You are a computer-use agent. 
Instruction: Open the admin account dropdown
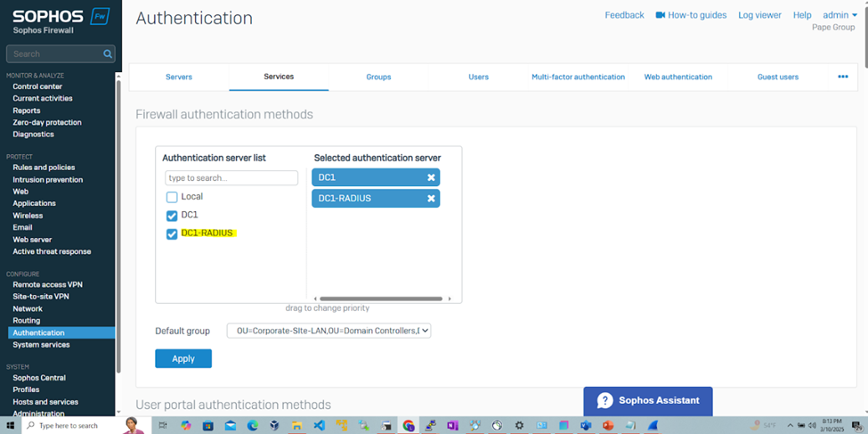tap(840, 15)
